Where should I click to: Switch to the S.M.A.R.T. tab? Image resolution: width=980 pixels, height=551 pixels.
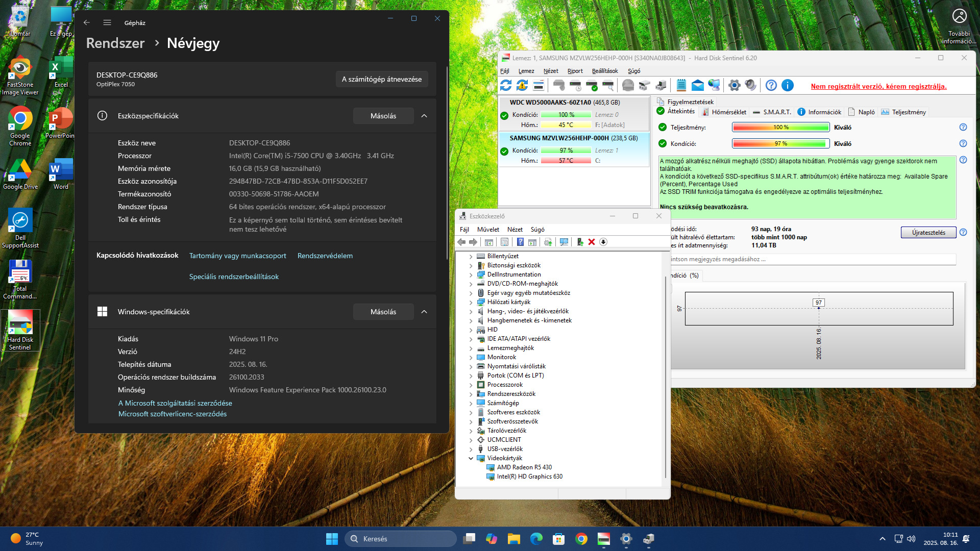[x=772, y=112]
